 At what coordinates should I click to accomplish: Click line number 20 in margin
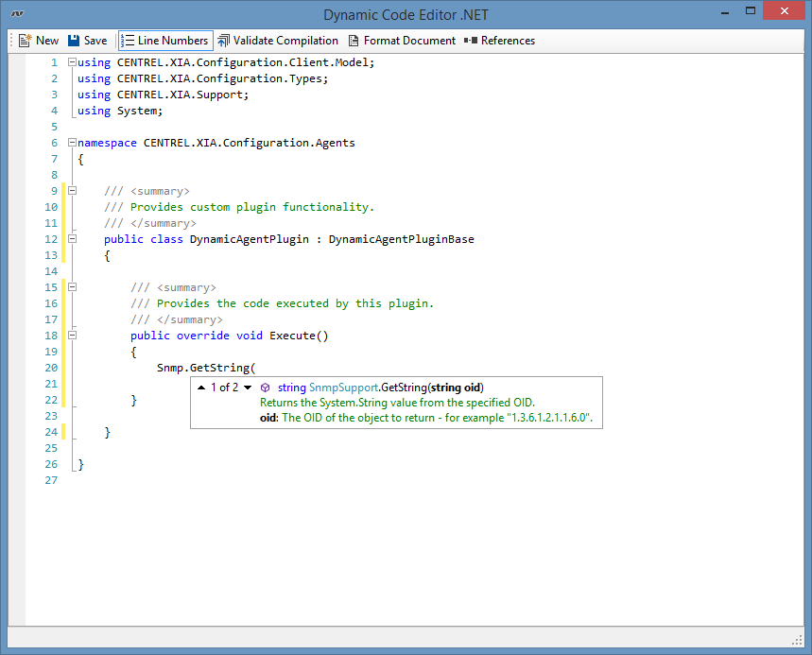tap(51, 368)
